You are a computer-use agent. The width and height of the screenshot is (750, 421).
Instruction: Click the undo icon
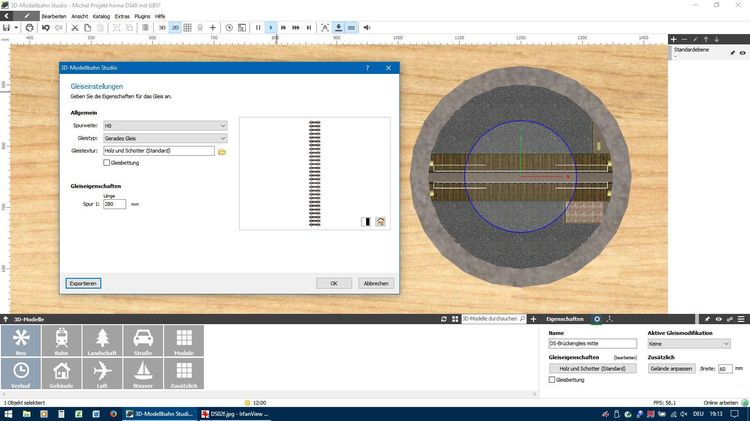coord(45,28)
